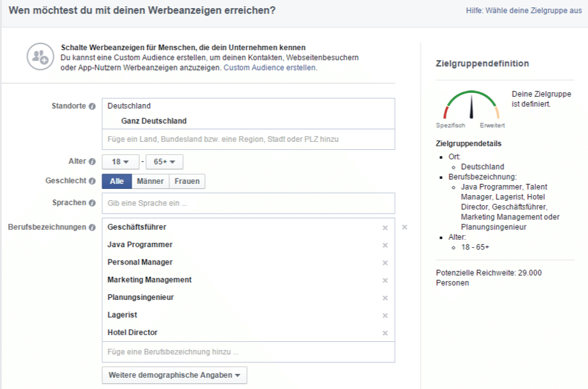
Task: Clear all job titles with the outer x
Action: pos(404,227)
